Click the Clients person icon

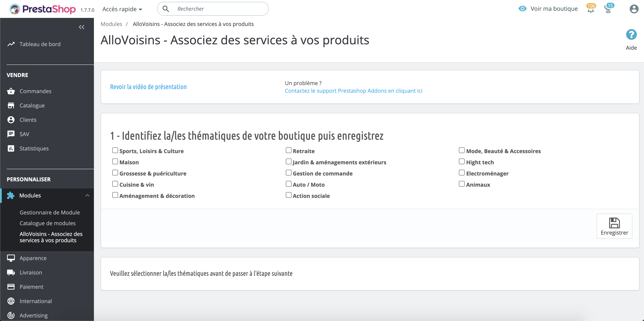(x=11, y=120)
